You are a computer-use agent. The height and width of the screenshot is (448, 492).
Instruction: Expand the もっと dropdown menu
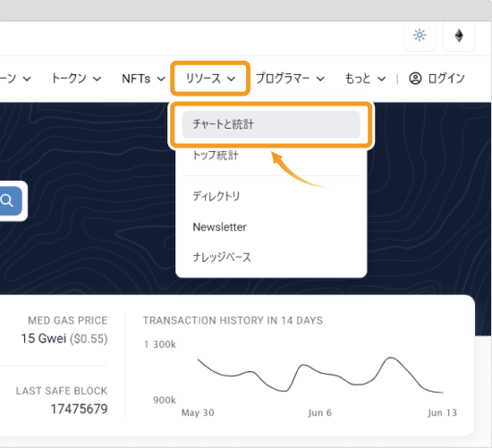366,79
